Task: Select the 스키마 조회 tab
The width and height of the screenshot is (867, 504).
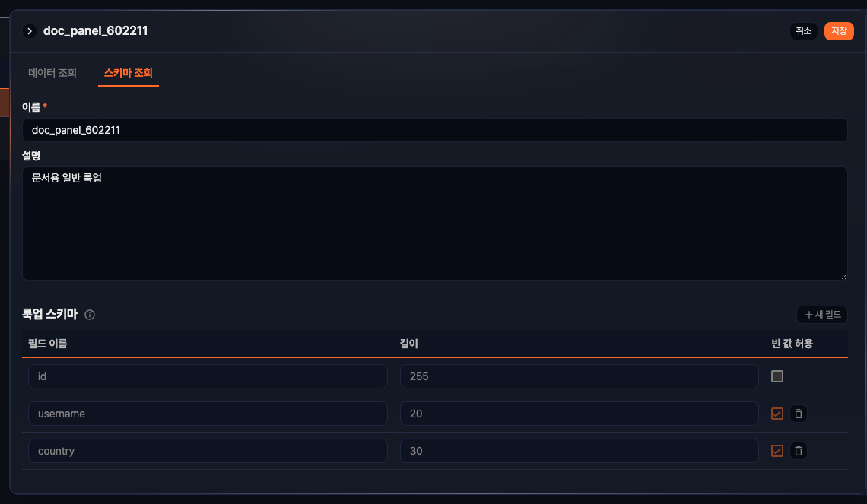Action: (x=129, y=73)
